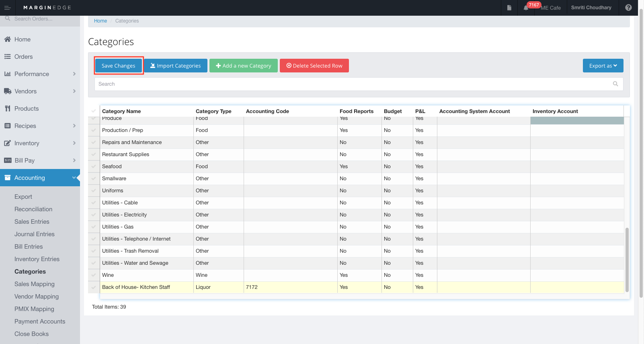Open Reconciliation under Accounting
This screenshot has height=344, width=644.
point(33,209)
